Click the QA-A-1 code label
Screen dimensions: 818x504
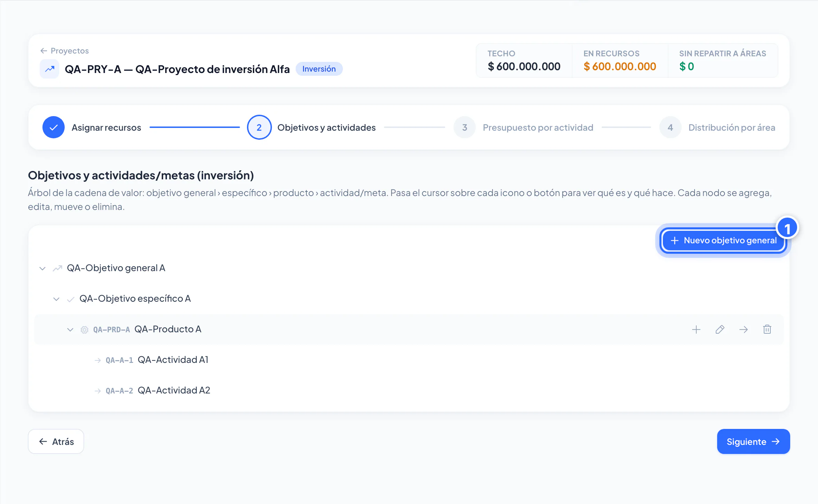[119, 360]
